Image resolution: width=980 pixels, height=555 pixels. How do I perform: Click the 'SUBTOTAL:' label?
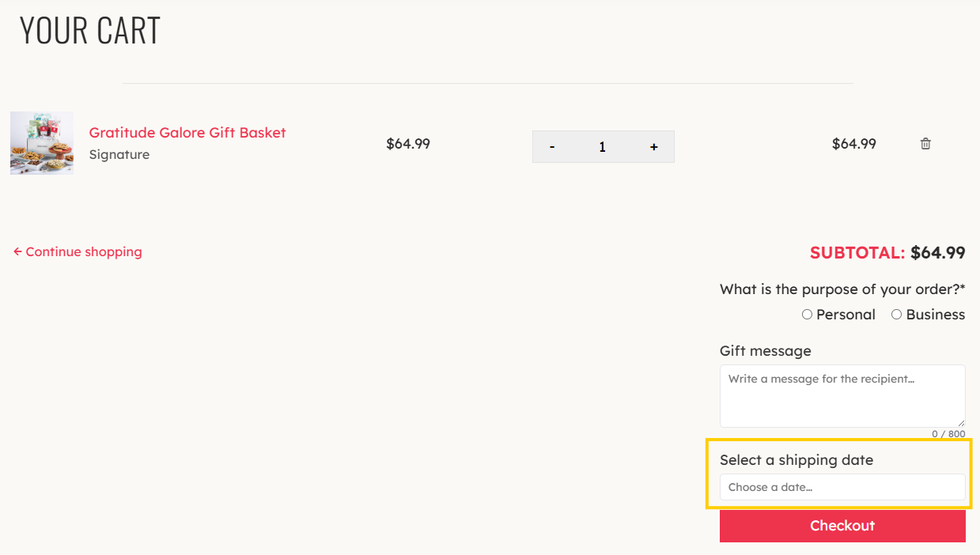[857, 253]
